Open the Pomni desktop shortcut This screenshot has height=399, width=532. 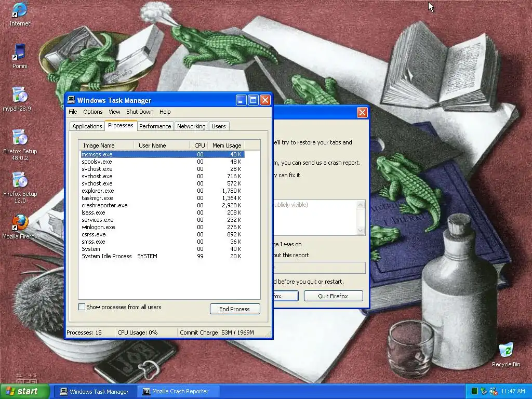coord(20,56)
